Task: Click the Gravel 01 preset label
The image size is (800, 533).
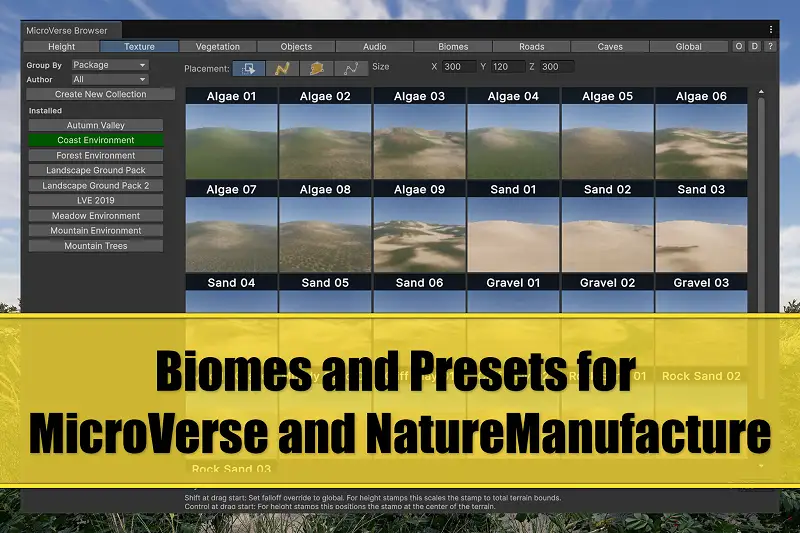Action: tap(513, 283)
